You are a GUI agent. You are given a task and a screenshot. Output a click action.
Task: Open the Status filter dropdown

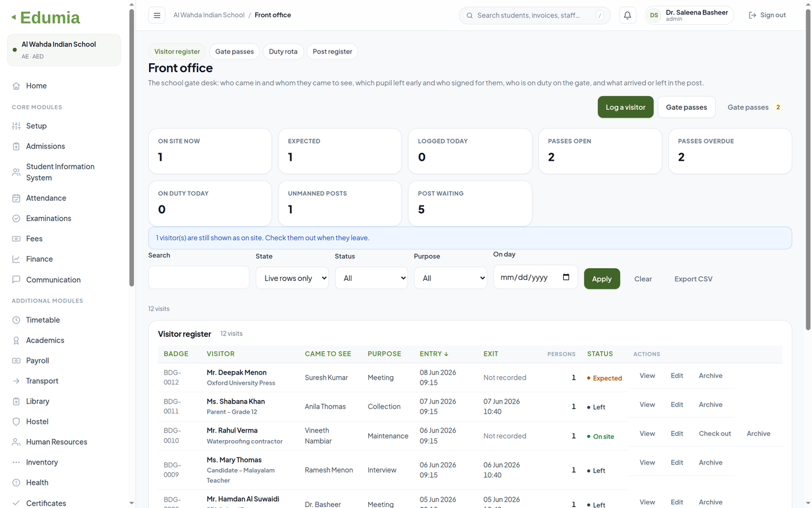371,278
